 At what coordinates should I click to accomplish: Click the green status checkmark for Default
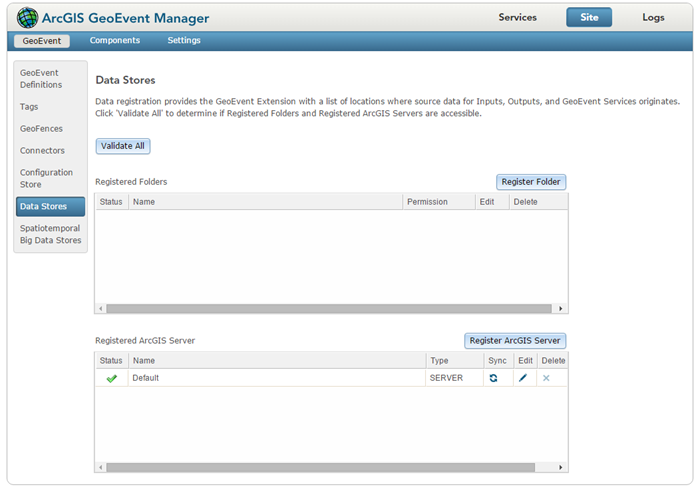(112, 378)
